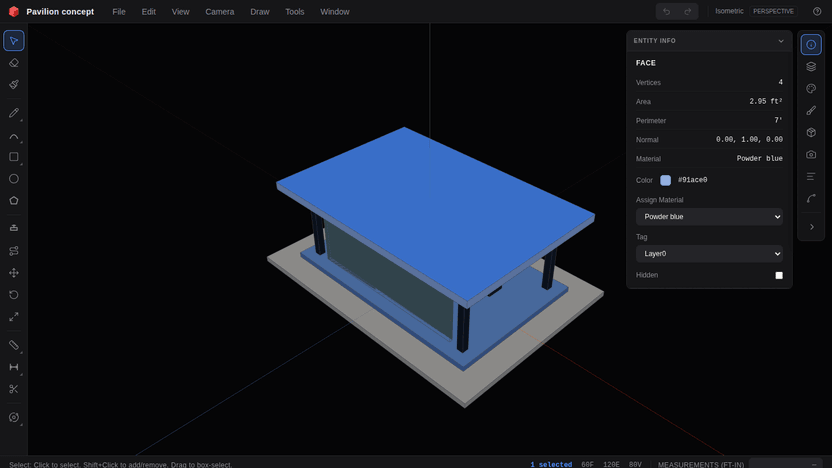The image size is (832, 468).
Task: Select the Follow Me path tool
Action: tap(14, 250)
